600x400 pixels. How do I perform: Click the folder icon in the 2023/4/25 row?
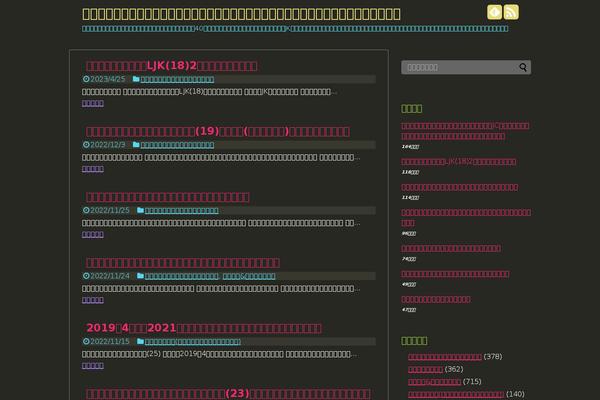pos(136,79)
